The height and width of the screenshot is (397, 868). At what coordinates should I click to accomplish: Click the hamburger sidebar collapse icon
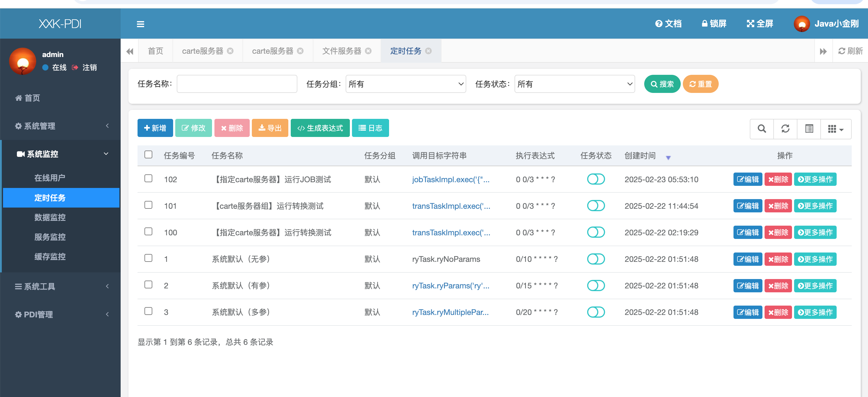[x=141, y=24]
